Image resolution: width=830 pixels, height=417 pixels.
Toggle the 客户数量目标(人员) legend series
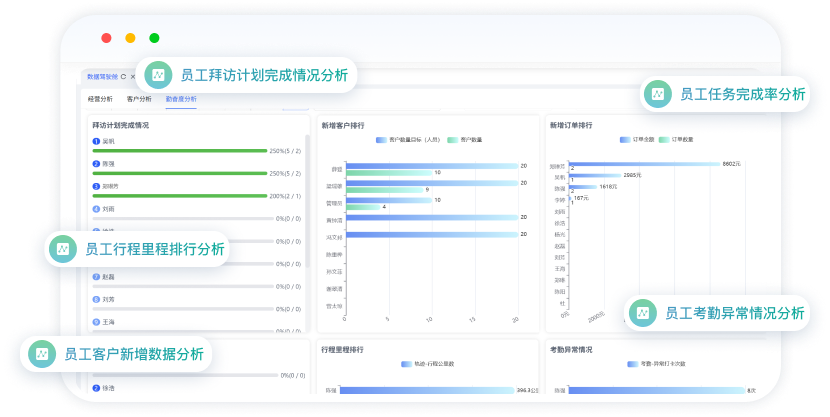(x=406, y=140)
